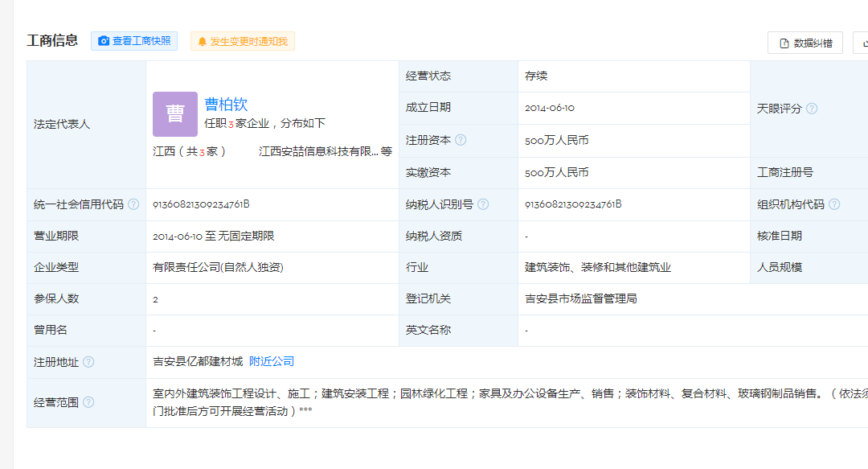Open the 江西安喆信息科技有限 company link
Viewport: 868px width, 469px height.
318,151
